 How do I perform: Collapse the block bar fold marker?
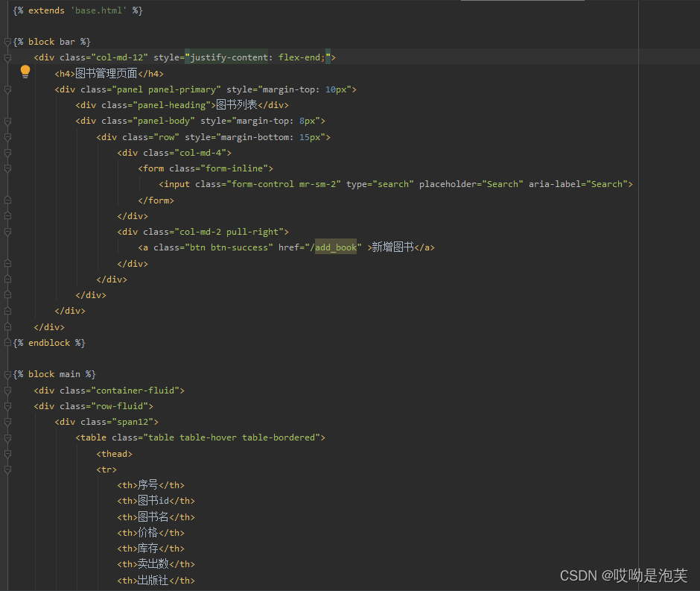[7, 42]
